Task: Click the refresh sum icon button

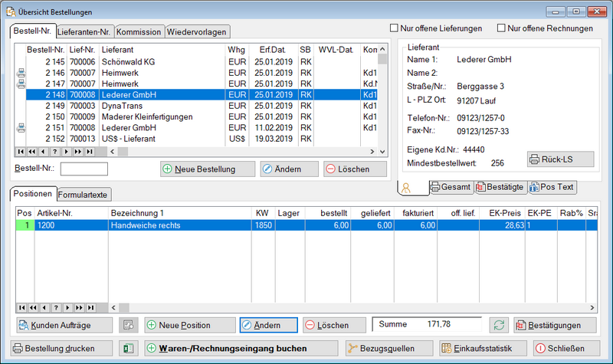Action: 500,325
